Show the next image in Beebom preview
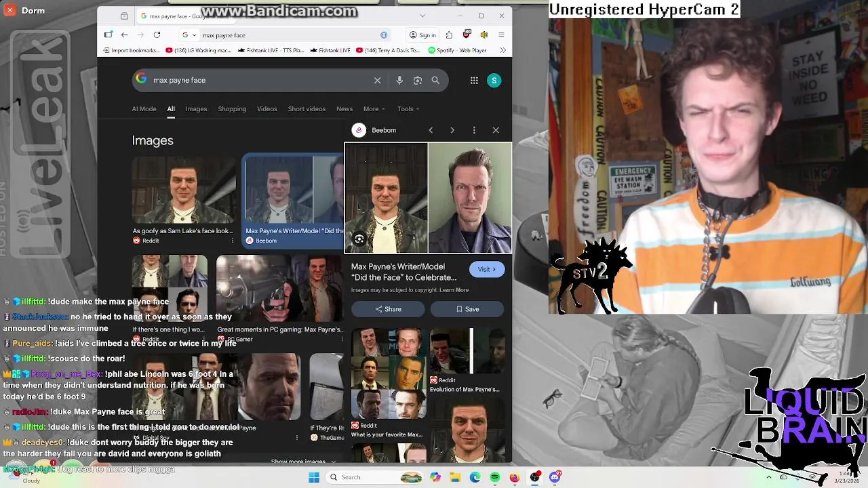 click(452, 130)
